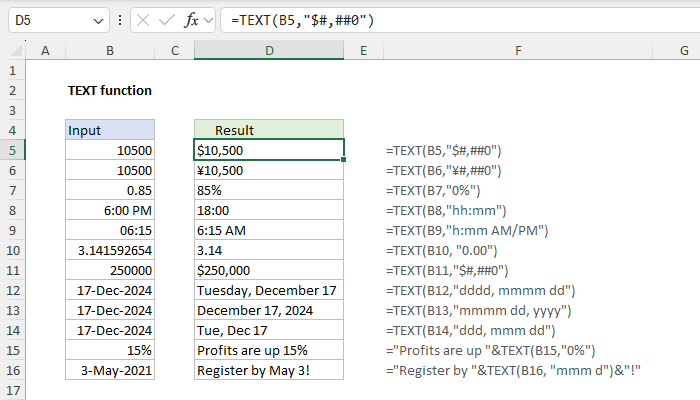
Task: Click result cell 6:15 AM
Action: (269, 230)
